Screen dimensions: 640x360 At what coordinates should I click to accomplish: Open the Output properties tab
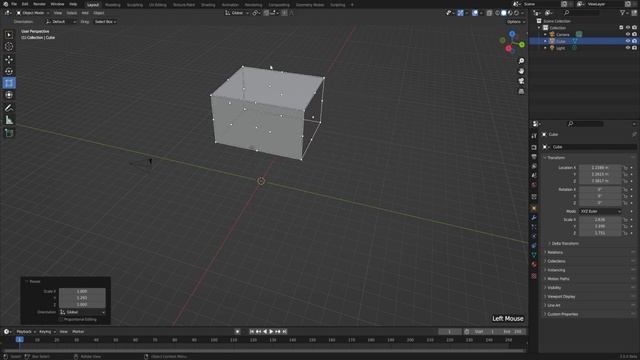[x=534, y=157]
